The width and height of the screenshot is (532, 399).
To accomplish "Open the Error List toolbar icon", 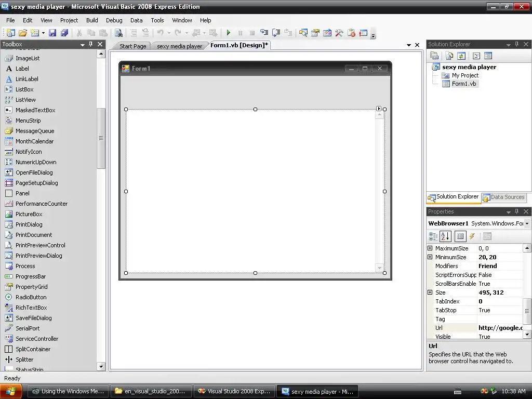I will [x=363, y=33].
